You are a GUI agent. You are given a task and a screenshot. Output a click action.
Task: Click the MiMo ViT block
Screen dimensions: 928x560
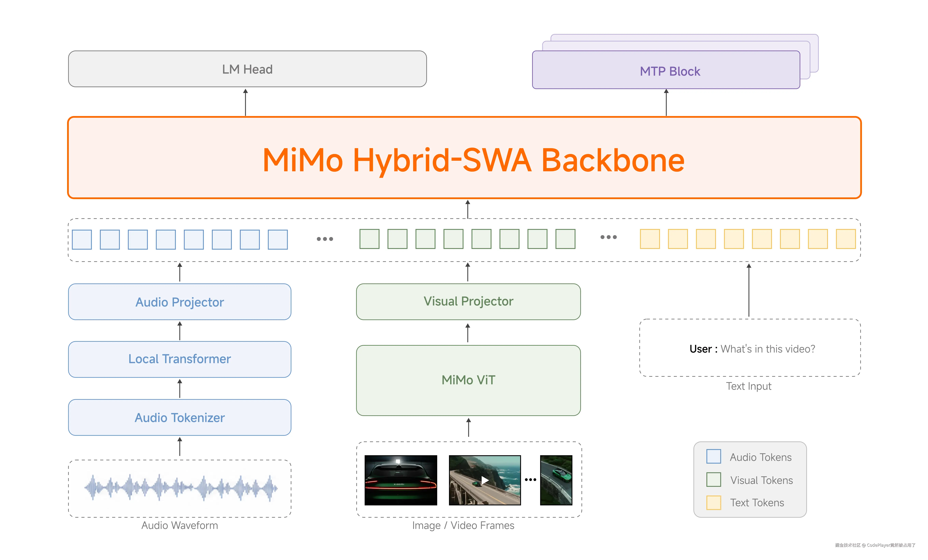(468, 380)
